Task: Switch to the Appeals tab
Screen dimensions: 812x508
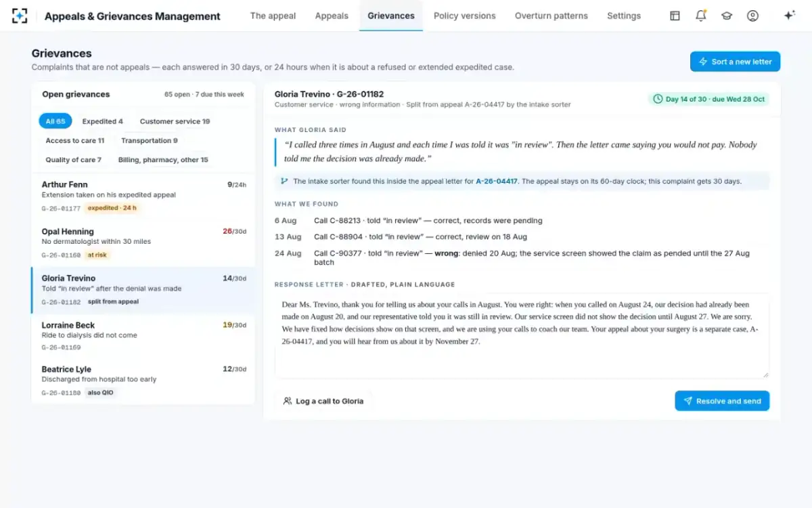Action: [332, 16]
